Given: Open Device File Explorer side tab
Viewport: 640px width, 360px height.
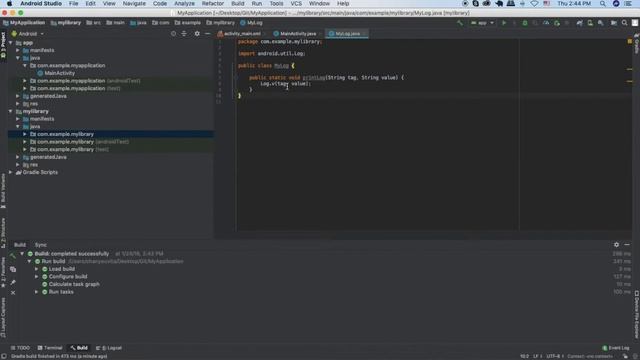Looking at the screenshot, I should pyautogui.click(x=636, y=314).
